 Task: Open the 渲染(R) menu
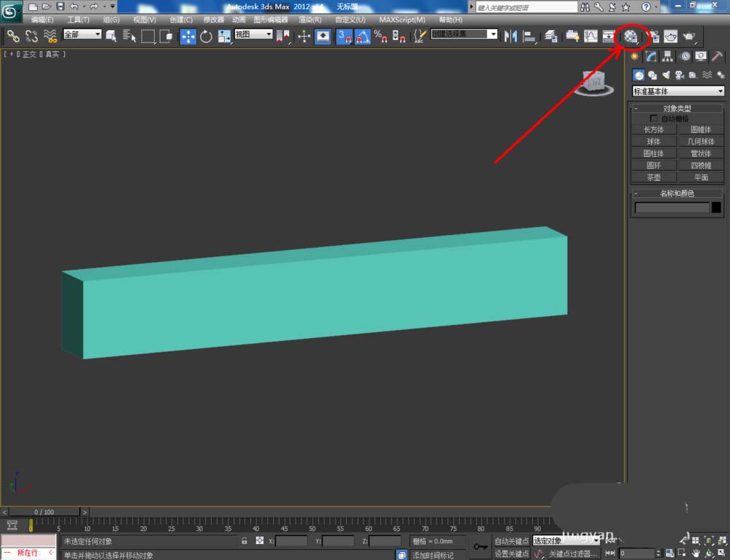tap(310, 20)
